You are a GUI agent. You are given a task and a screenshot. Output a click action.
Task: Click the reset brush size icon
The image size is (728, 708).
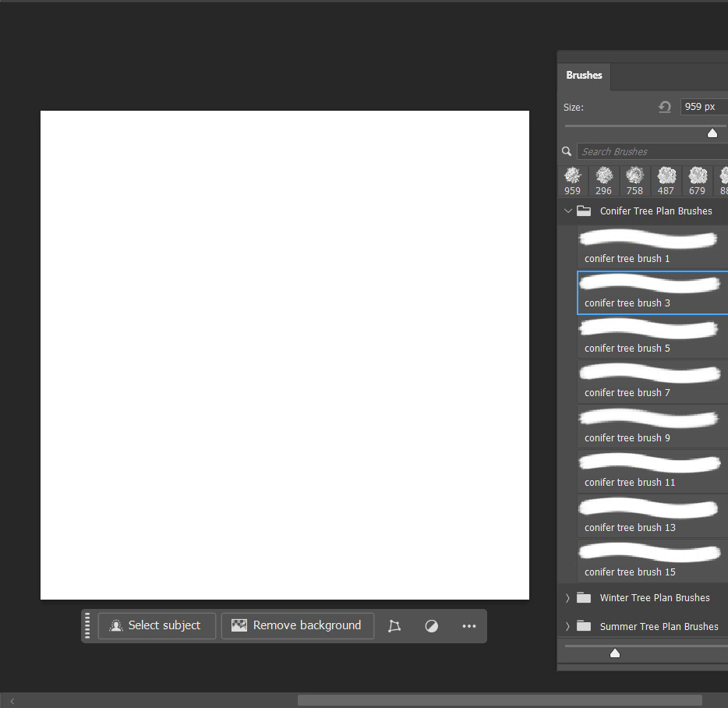[x=664, y=107]
